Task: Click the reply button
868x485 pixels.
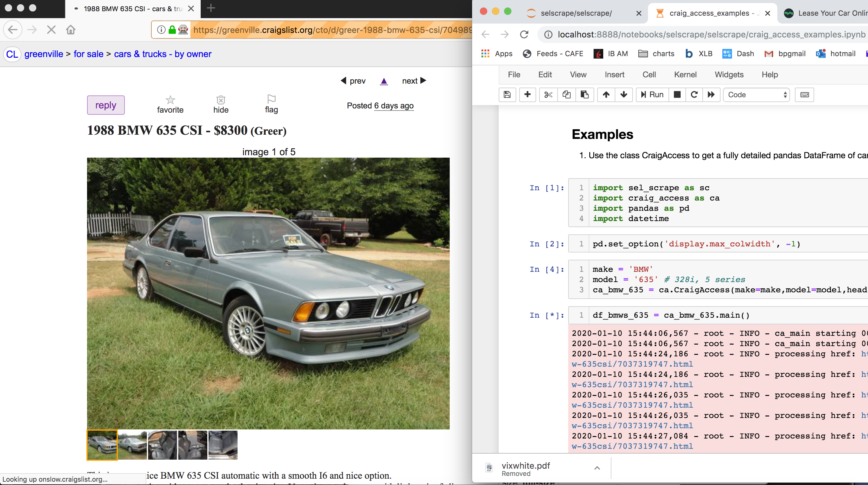Action: [x=106, y=105]
